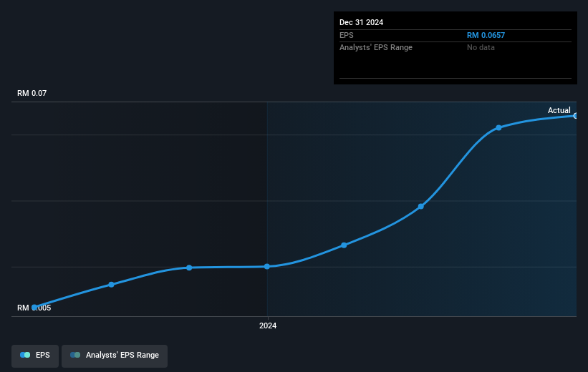Click the EPS label in the tooltip
Screen dimensions: 588x372
(346, 35)
